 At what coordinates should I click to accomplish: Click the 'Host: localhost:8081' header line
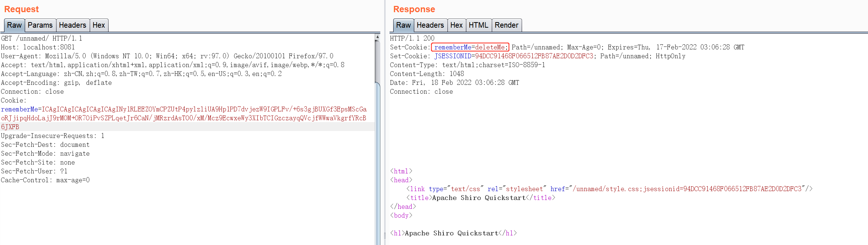38,47
